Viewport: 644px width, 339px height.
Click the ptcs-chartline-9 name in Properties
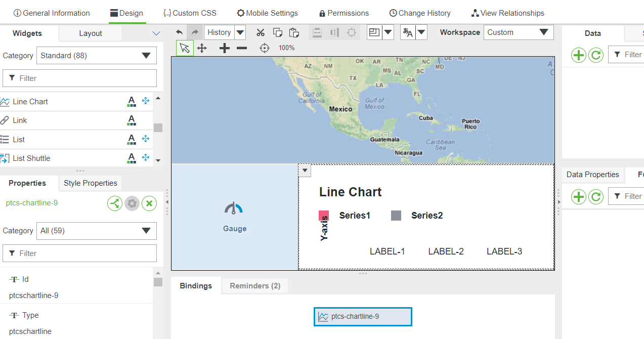pyautogui.click(x=32, y=203)
